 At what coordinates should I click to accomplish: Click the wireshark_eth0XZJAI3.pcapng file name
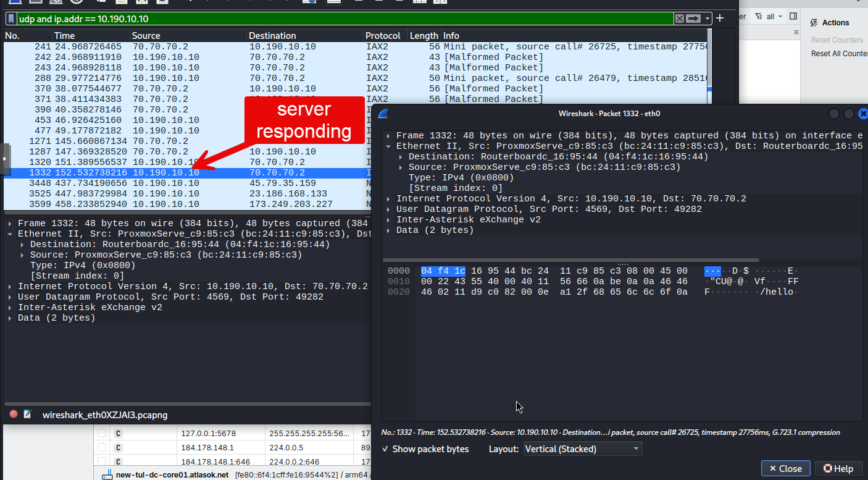tap(105, 415)
